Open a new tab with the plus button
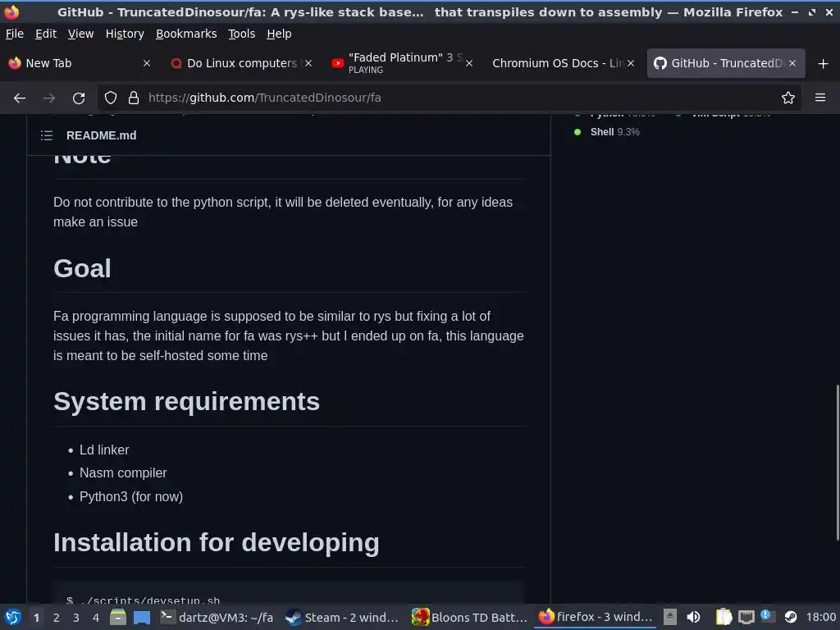 point(824,64)
